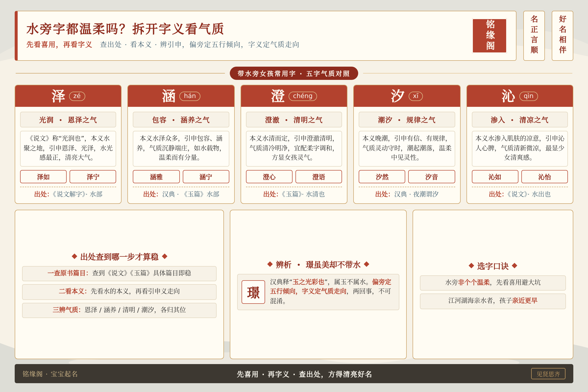Select the 泽如 name button
This screenshot has height=392, width=588.
[43, 177]
